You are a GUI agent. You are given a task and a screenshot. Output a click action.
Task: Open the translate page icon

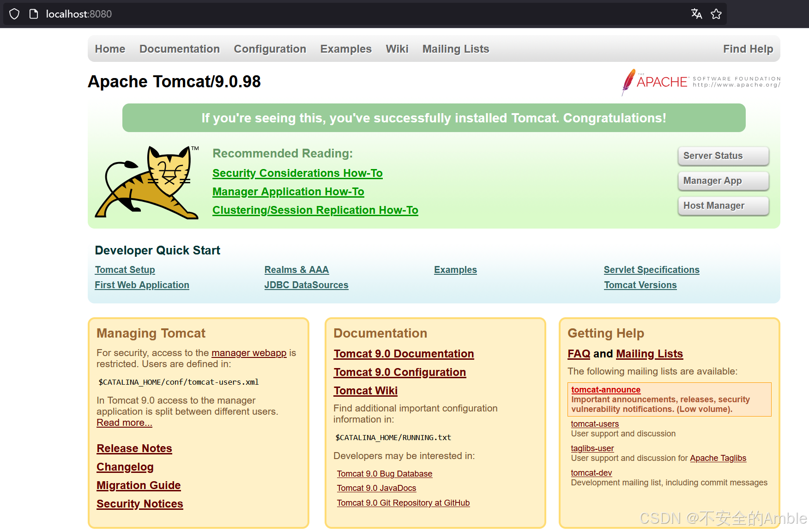pyautogui.click(x=696, y=14)
